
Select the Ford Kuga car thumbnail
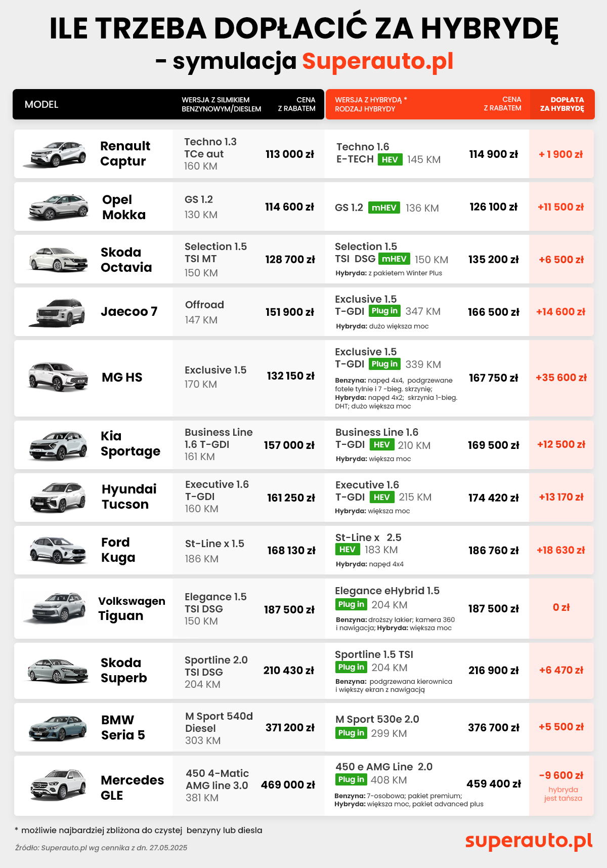[x=58, y=550]
